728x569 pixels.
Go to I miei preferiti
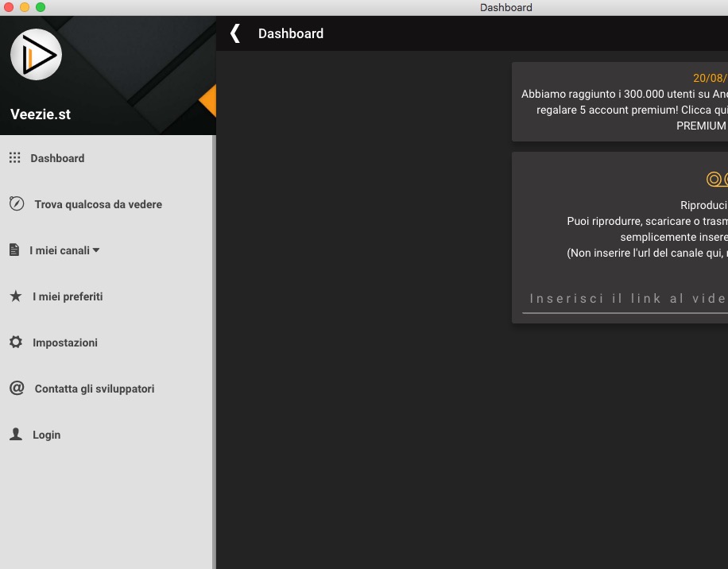(x=68, y=296)
